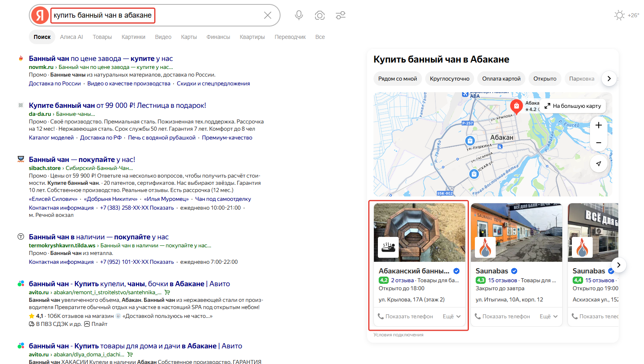This screenshot has width=644, height=364.
Task: Click the Yandex logo icon
Action: coord(40,15)
